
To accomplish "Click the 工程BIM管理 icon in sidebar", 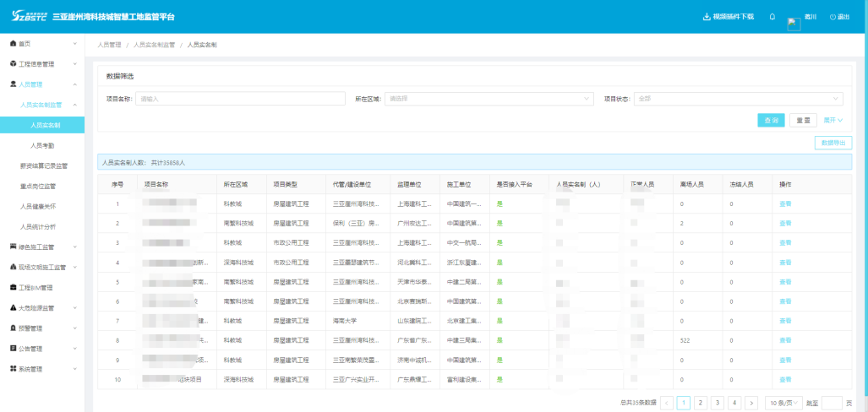I will (13, 288).
